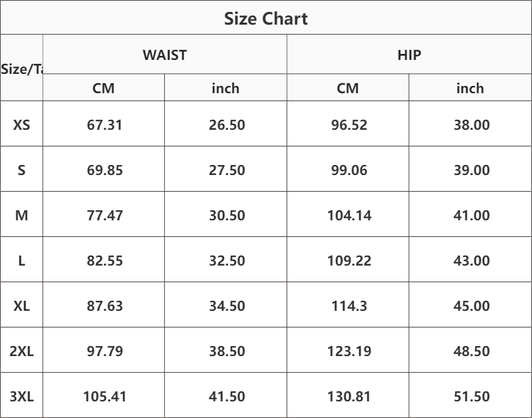This screenshot has width=532, height=418.
Task: Click waist value 105.41 cm
Action: tap(104, 396)
